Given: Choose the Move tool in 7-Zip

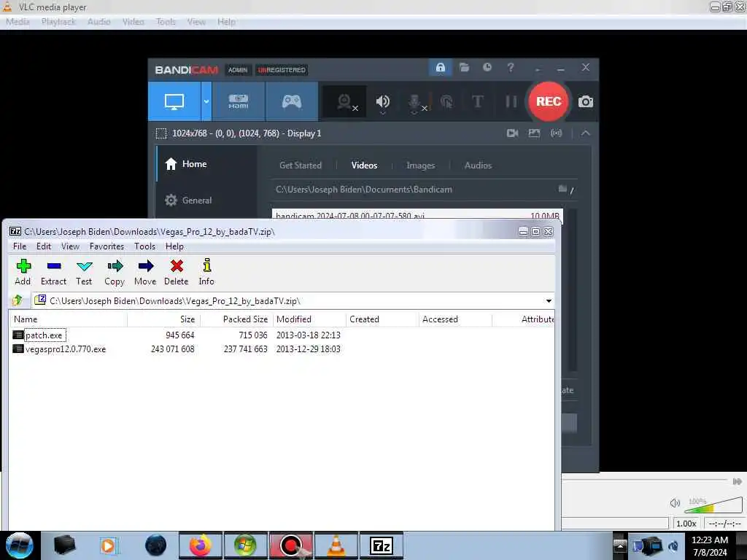Looking at the screenshot, I should point(145,273).
